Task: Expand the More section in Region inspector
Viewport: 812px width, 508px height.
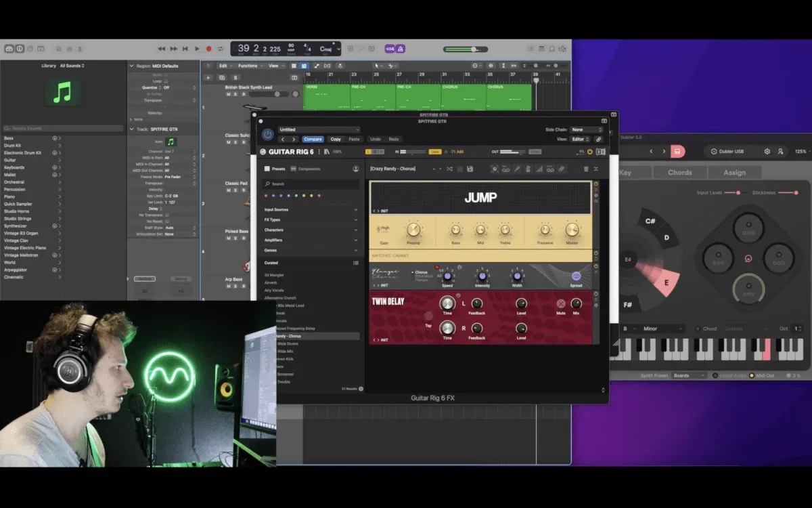Action: (131, 119)
